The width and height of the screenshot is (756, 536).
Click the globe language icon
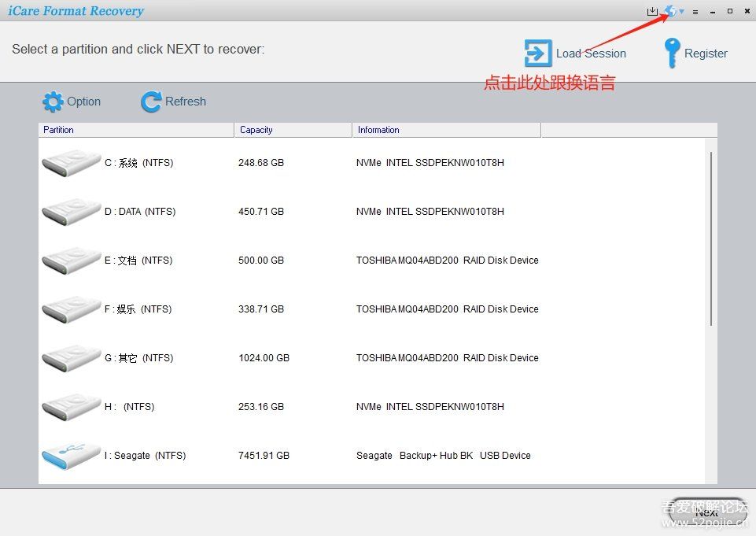pos(670,11)
